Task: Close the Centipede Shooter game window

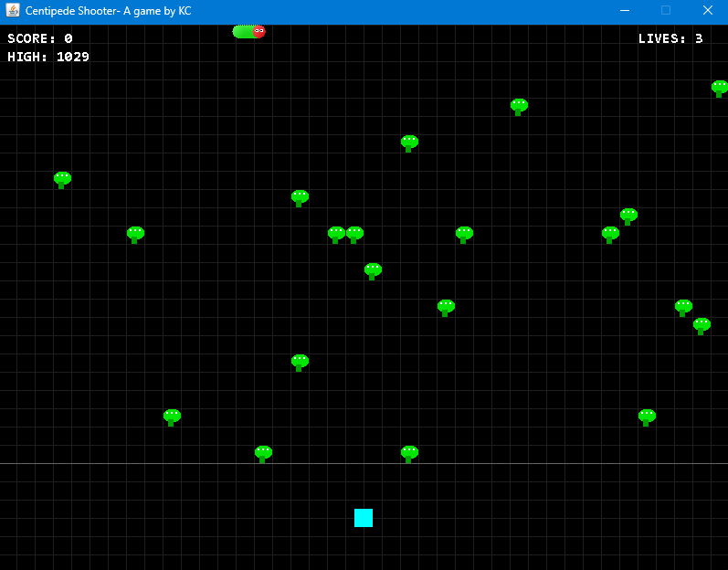Action: pyautogui.click(x=707, y=11)
